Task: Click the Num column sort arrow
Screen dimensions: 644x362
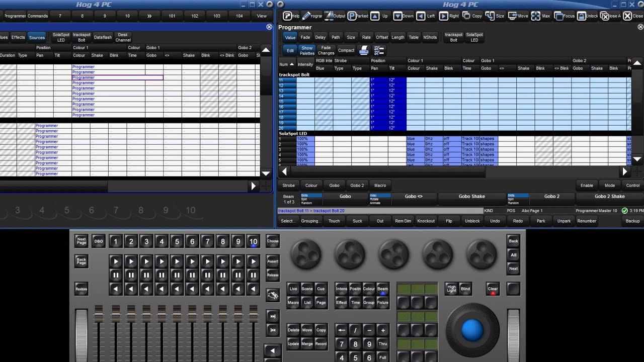Action: point(292,64)
